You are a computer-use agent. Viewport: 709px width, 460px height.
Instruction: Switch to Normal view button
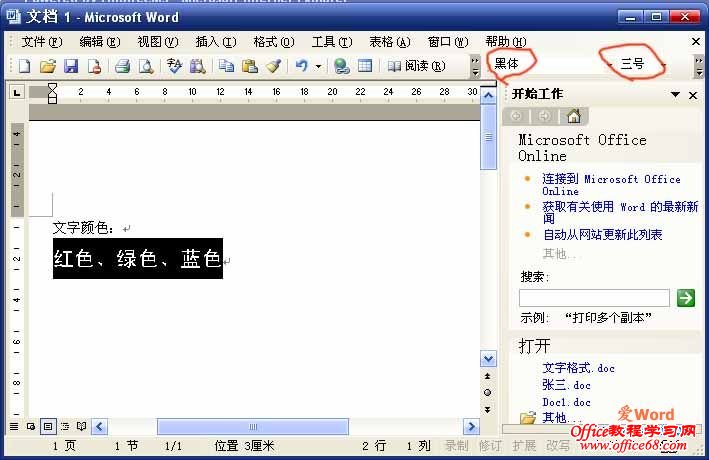tap(14, 427)
